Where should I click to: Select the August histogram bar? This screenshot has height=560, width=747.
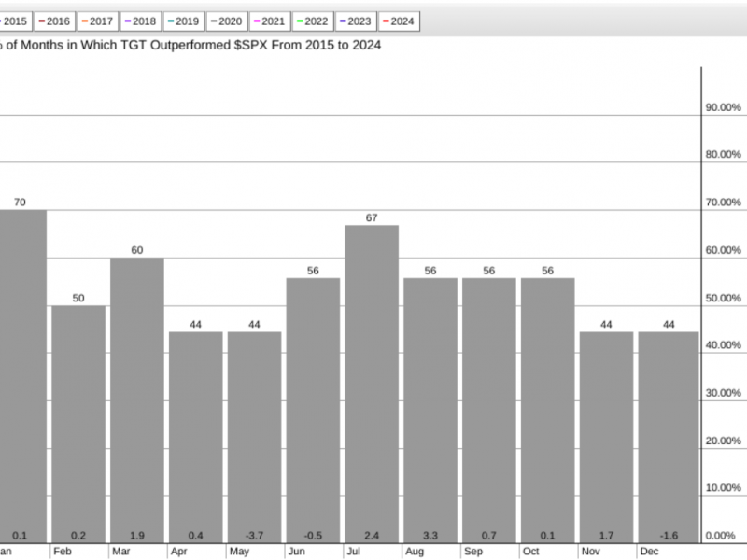430,411
